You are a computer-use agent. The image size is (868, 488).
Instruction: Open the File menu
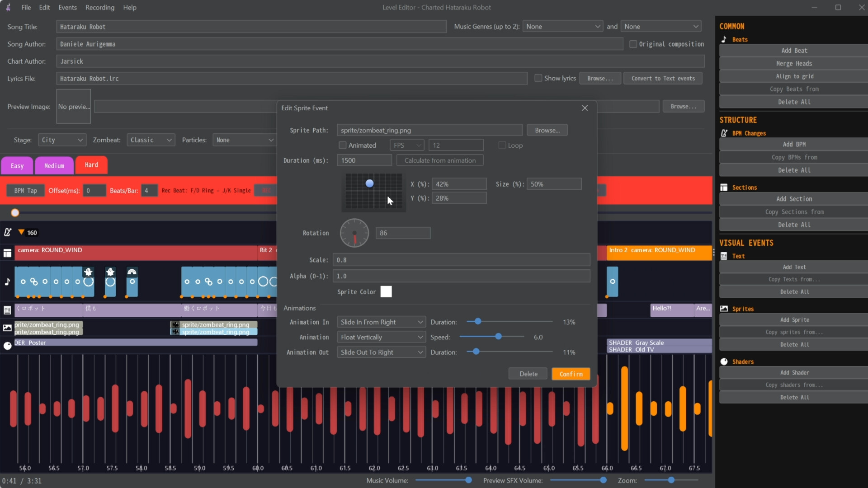coord(26,8)
